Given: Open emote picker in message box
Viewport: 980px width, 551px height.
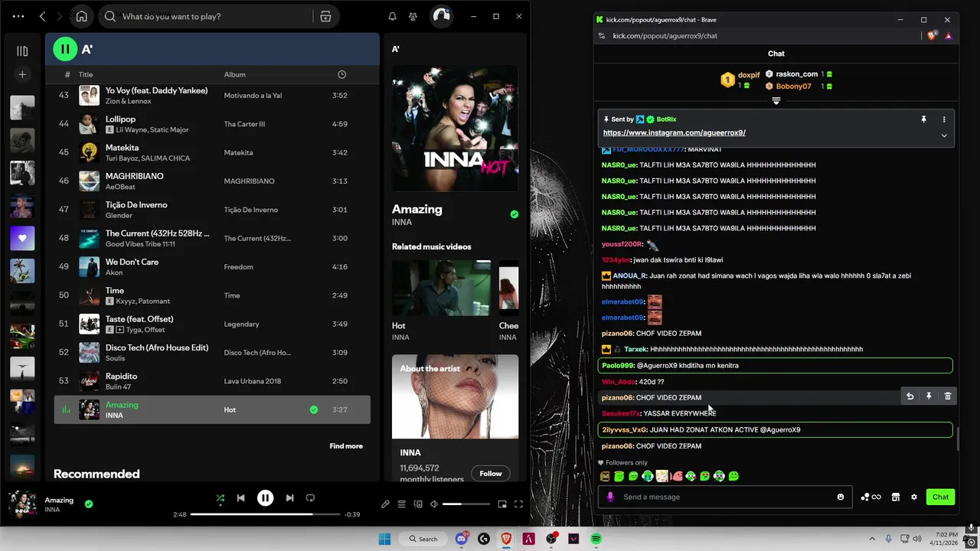Looking at the screenshot, I should (841, 497).
